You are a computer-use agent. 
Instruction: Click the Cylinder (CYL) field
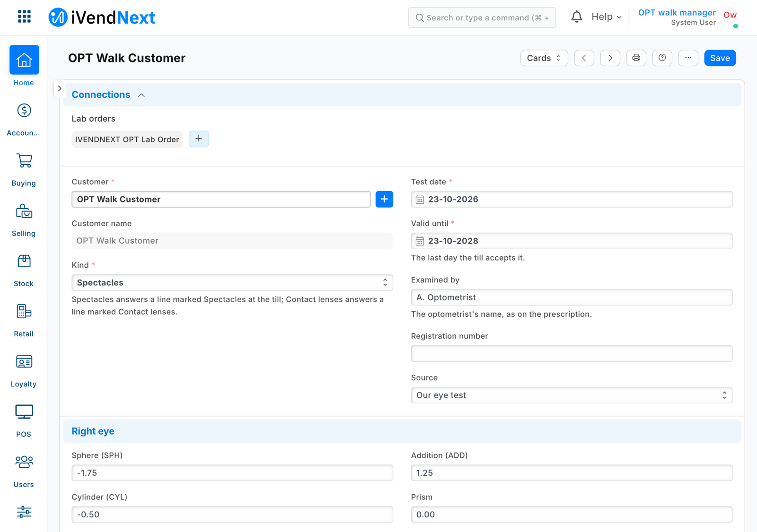click(x=232, y=514)
